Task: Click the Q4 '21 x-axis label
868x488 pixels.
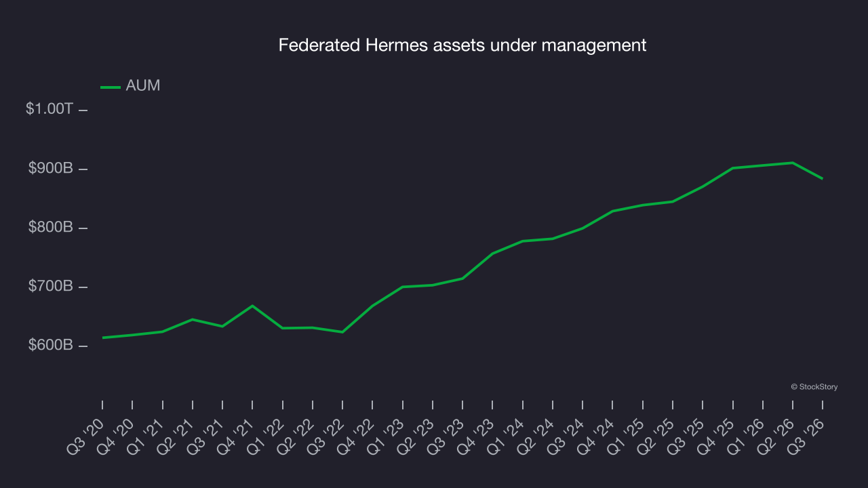Action: tap(235, 436)
